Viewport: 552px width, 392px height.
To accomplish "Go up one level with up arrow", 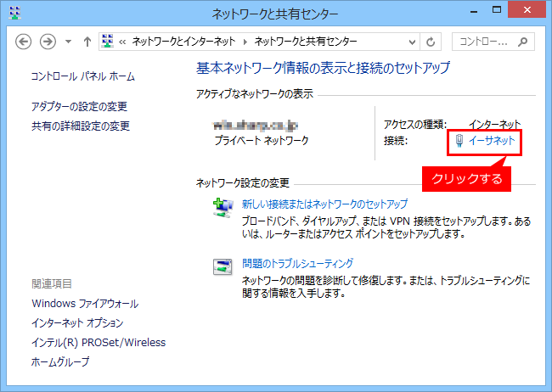I will (x=87, y=42).
